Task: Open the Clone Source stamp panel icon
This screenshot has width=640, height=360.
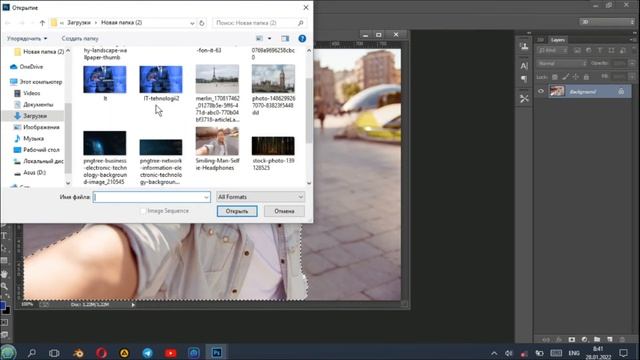Action: (524, 46)
